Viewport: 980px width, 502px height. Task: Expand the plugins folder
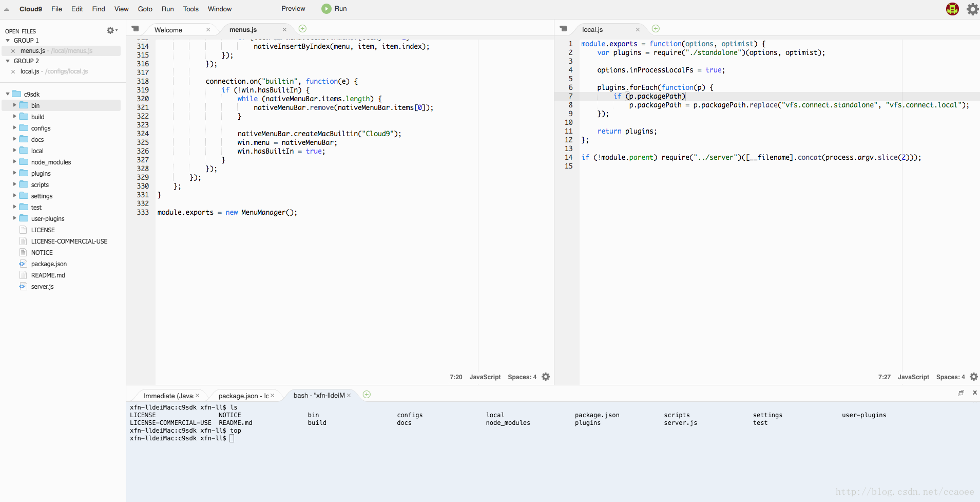coord(14,173)
